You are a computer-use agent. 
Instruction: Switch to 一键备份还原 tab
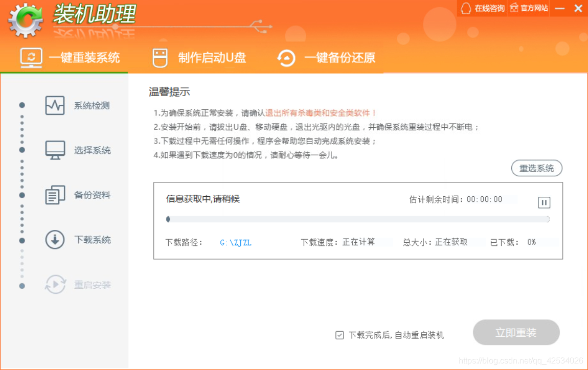click(326, 58)
